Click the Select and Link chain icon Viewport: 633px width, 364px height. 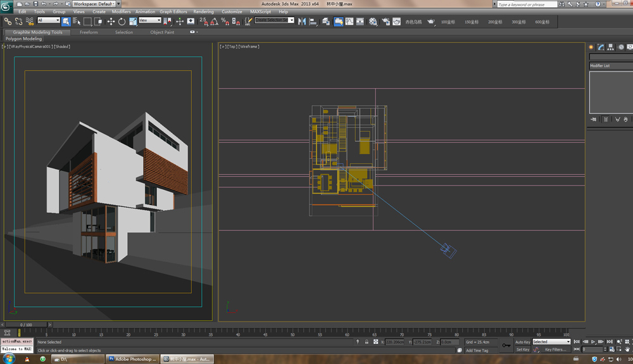pyautogui.click(x=8, y=21)
